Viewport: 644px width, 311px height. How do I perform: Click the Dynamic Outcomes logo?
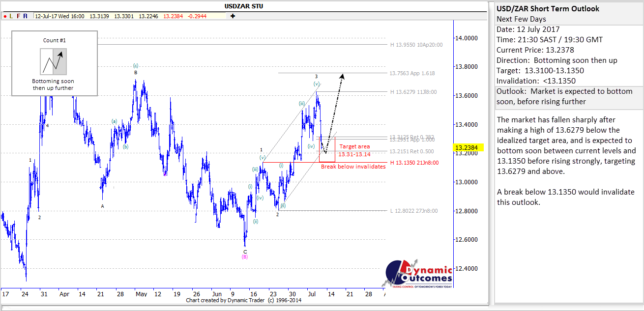point(417,275)
